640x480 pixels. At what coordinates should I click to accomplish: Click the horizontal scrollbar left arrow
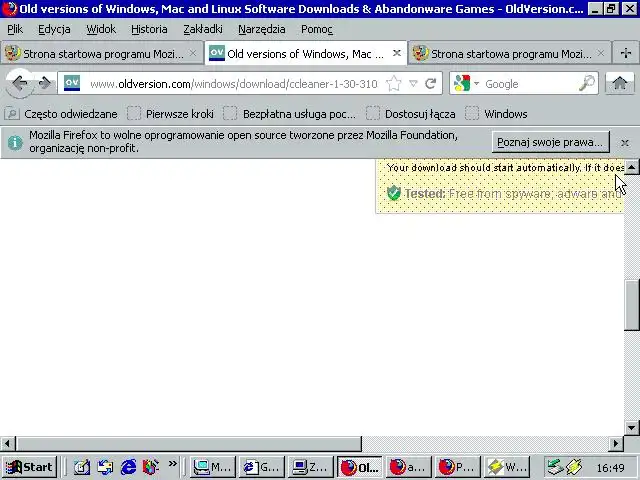point(7,443)
